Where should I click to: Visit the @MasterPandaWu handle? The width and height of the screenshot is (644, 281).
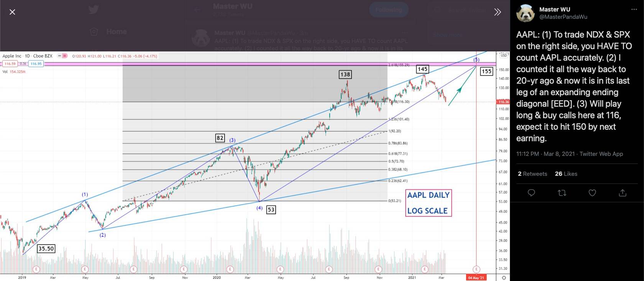[563, 17]
